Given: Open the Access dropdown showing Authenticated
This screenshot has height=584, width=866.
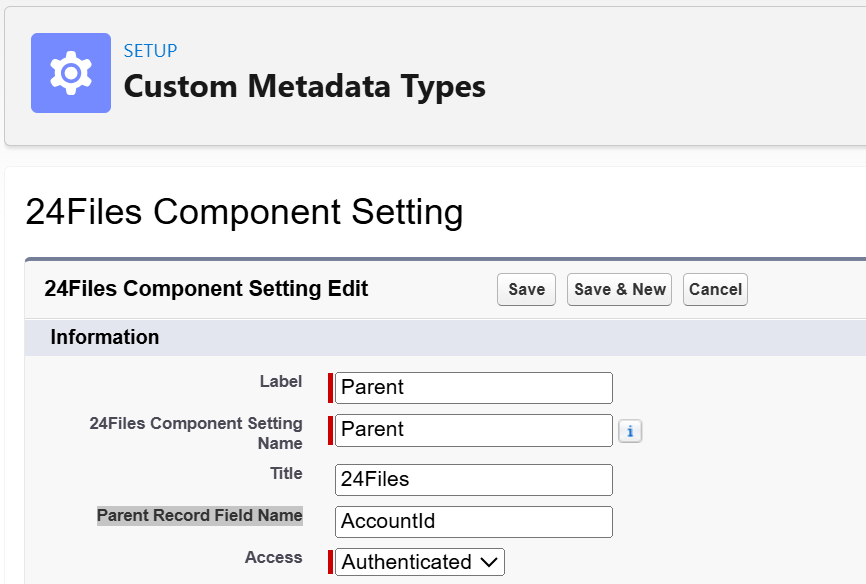Looking at the screenshot, I should tap(420, 562).
